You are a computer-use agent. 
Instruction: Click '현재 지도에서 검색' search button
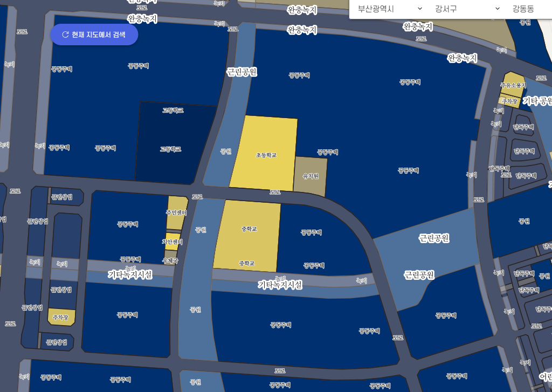94,35
